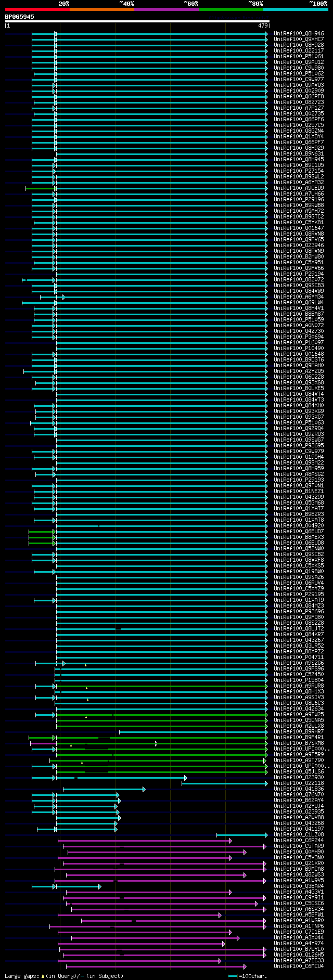This screenshot has height=980, width=333.
Task: Select entry UniRef100_B9N631
Action: point(299,154)
